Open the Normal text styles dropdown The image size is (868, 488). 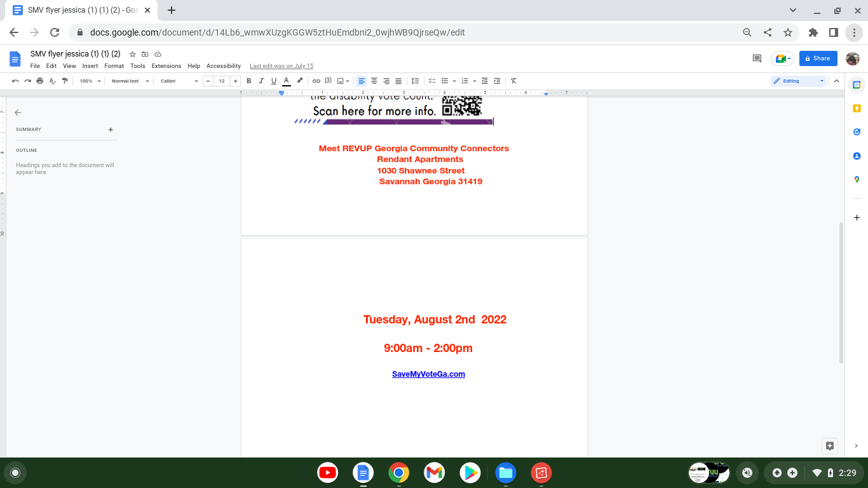130,81
